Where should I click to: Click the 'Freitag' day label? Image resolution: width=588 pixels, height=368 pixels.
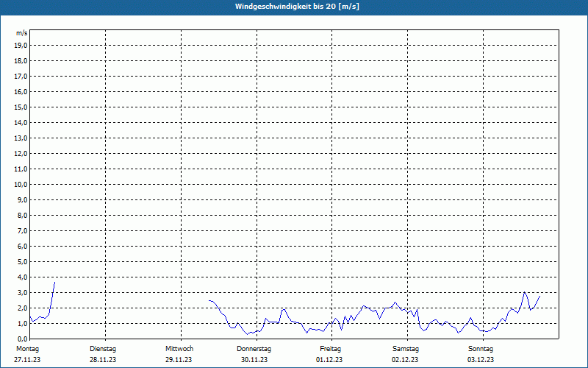(330, 349)
